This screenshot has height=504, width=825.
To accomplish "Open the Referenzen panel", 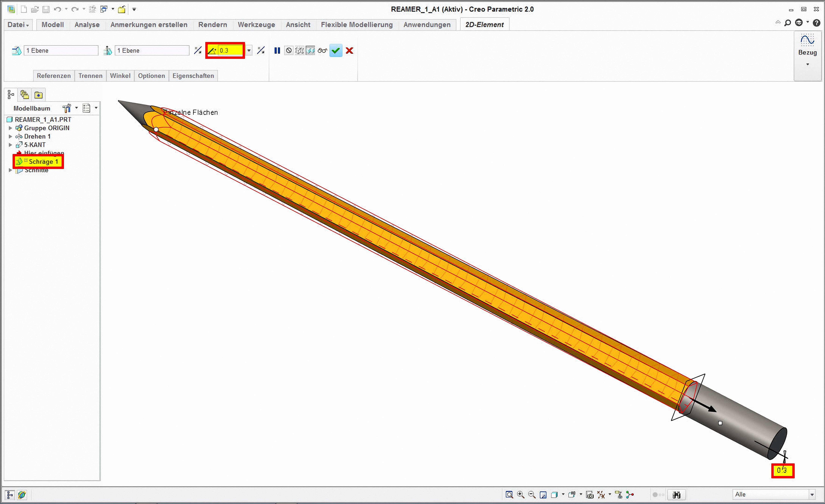I will click(54, 76).
